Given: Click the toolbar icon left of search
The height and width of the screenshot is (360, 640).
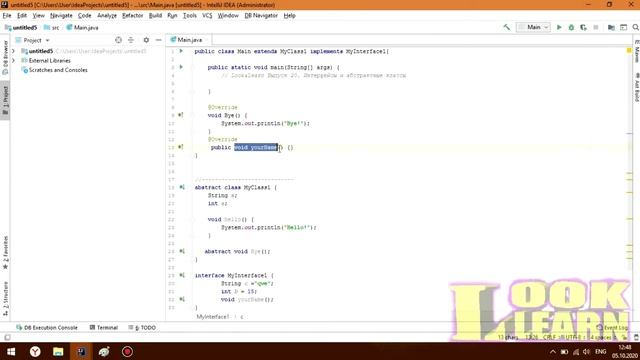Looking at the screenshot, I should pos(623,27).
